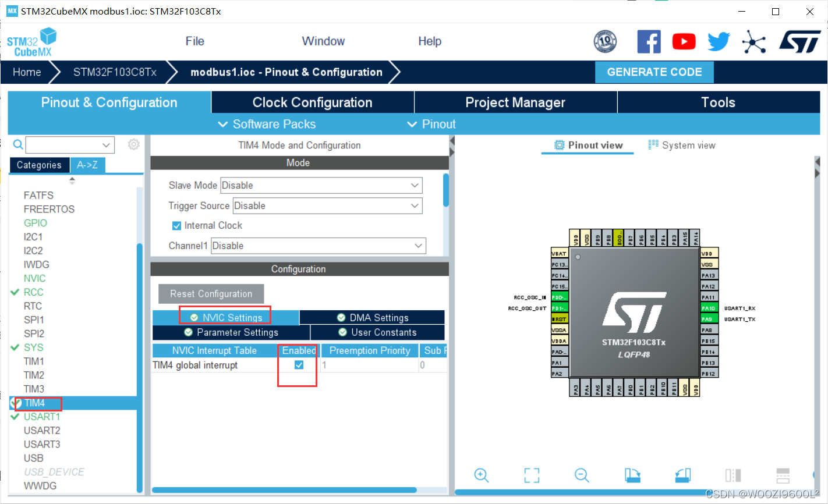Switch to the Clock Configuration tab
828x504 pixels.
(x=312, y=102)
